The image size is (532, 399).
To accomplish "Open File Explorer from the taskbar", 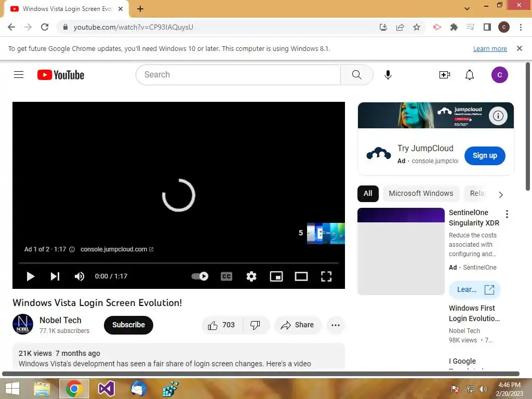I will [x=42, y=389].
